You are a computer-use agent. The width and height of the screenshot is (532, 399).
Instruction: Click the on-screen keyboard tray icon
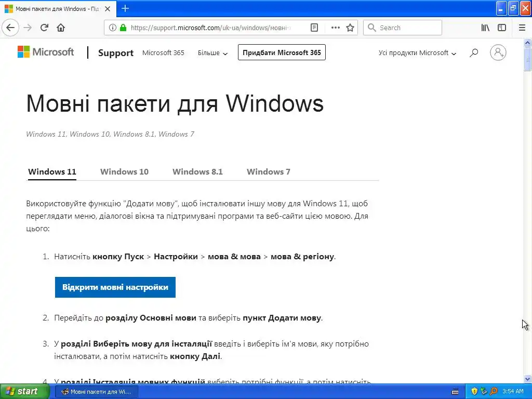[455, 392]
